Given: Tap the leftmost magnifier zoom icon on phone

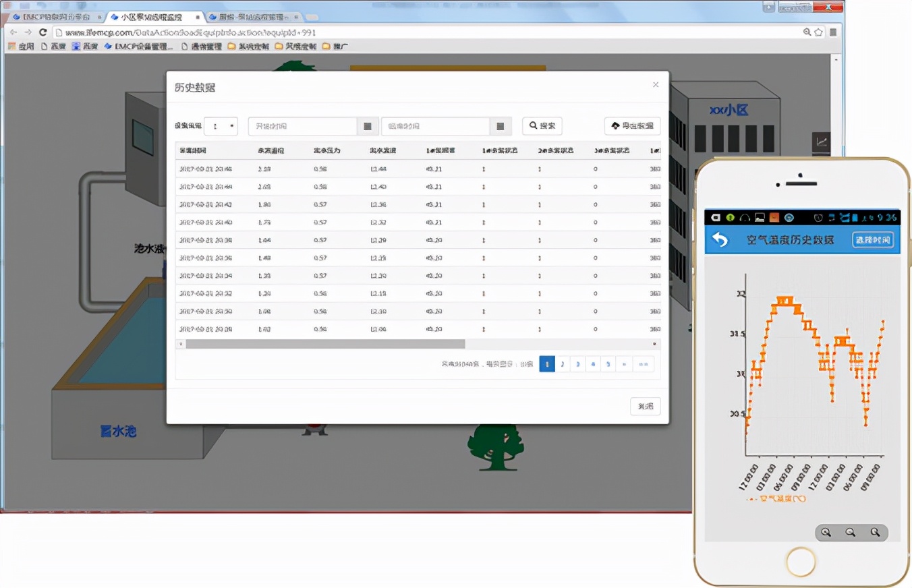Looking at the screenshot, I should tap(826, 532).
